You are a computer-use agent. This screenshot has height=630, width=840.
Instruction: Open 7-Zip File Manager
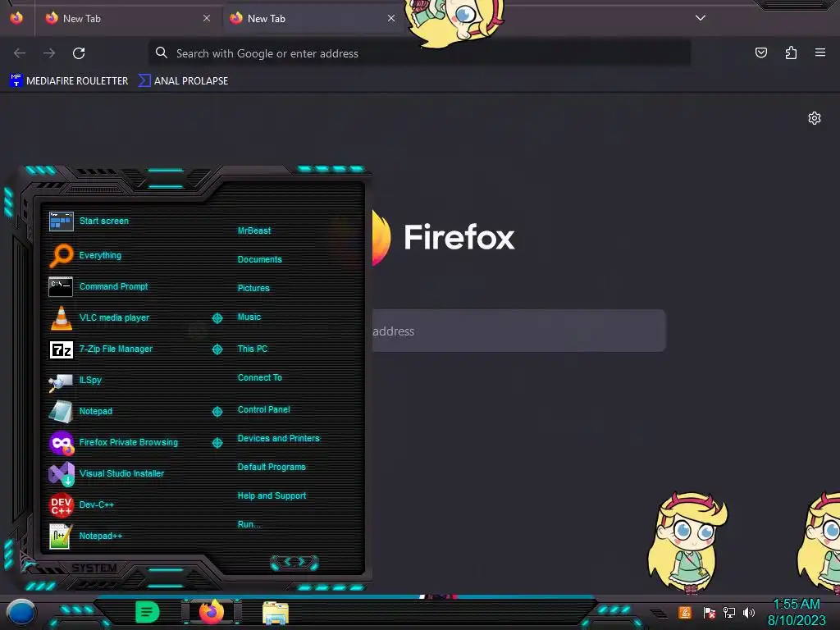[x=61, y=349]
